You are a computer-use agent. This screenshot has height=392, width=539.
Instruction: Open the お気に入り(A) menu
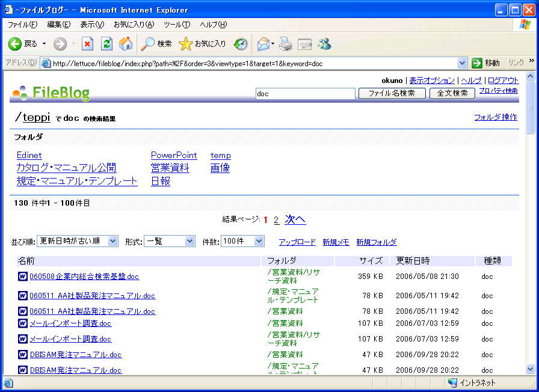(134, 25)
